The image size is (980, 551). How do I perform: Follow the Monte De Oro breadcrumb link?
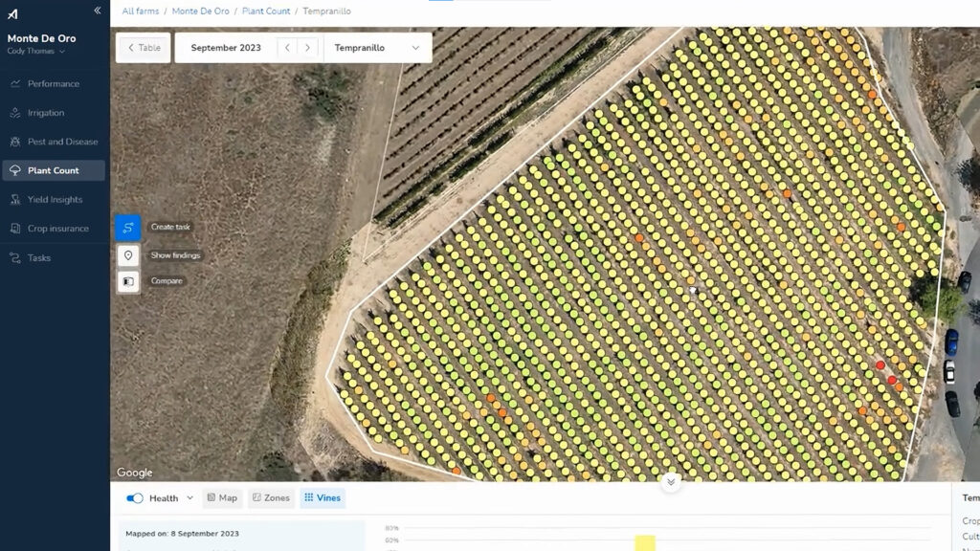(x=201, y=11)
